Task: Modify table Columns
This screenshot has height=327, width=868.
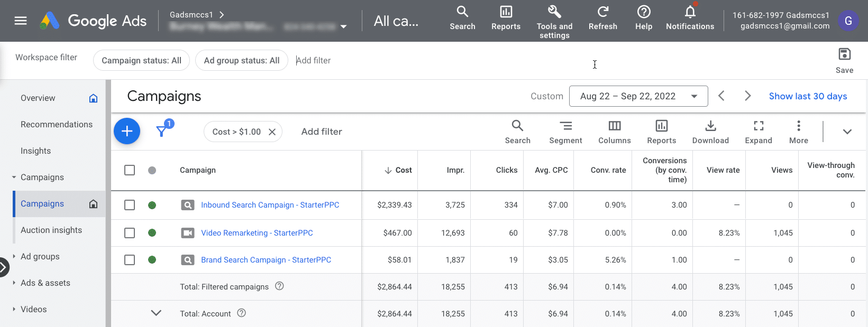Action: point(615,132)
